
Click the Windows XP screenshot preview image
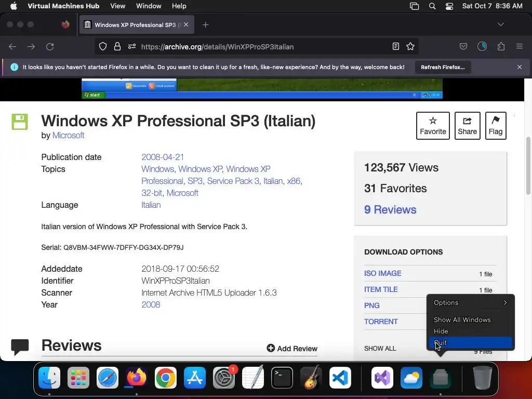click(x=262, y=88)
